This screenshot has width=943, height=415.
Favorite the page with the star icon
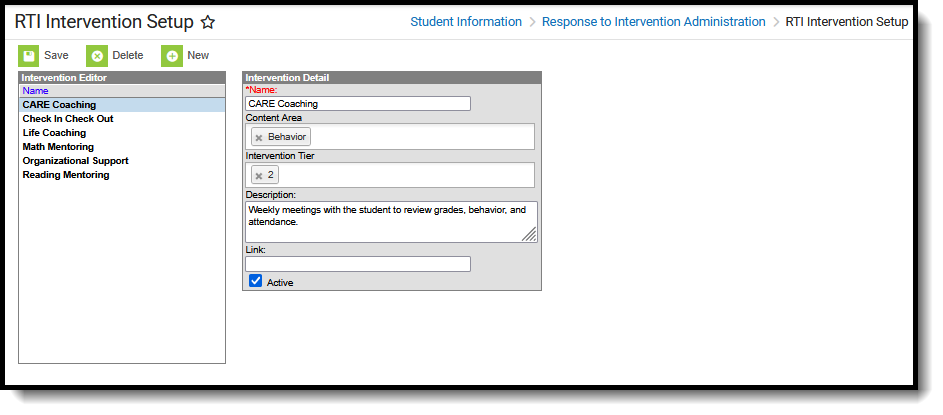coord(208,22)
